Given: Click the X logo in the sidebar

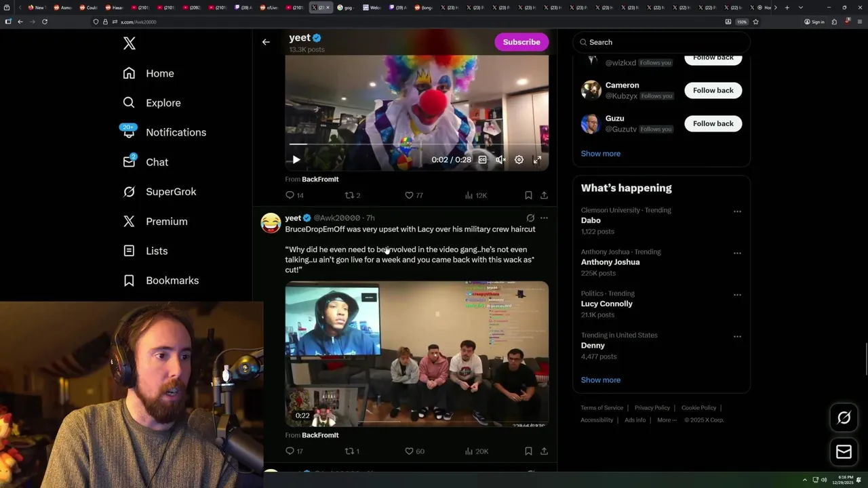Looking at the screenshot, I should pyautogui.click(x=130, y=43).
